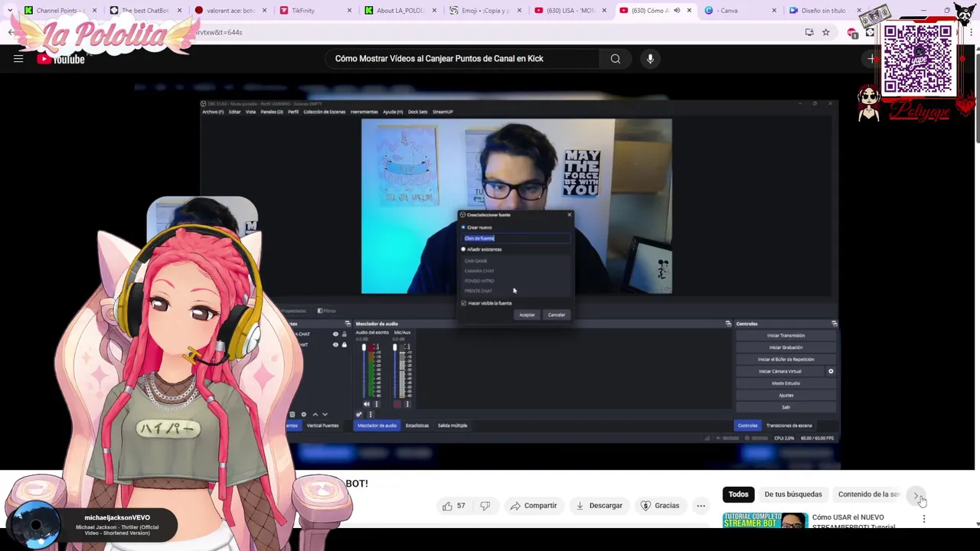Click the YouTube search magnifier button
This screenshot has height=551, width=980.
pyautogui.click(x=615, y=59)
